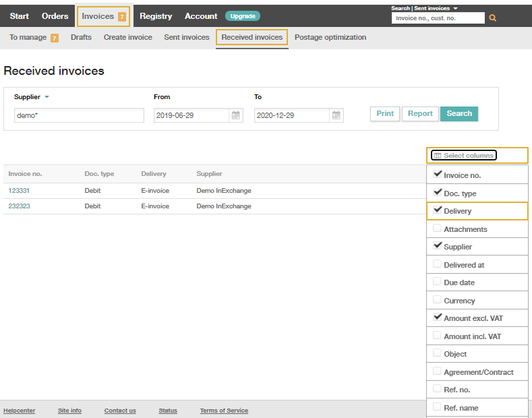The width and height of the screenshot is (532, 418).
Task: Enable the Ref. name column checkbox
Action: (438, 407)
